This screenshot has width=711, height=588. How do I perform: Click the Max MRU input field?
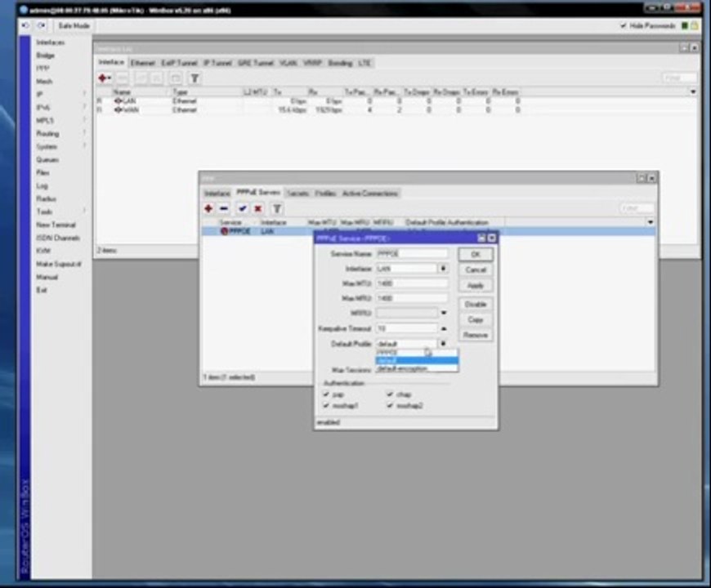(x=412, y=298)
